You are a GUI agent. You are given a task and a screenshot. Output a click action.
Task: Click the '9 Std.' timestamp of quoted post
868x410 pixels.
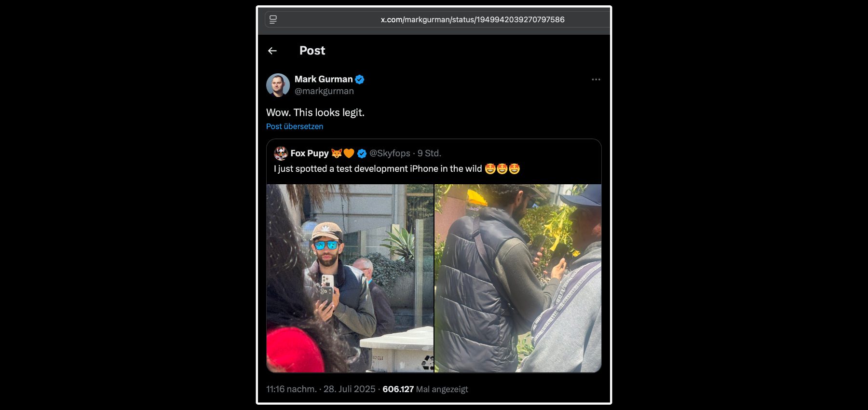tap(429, 153)
